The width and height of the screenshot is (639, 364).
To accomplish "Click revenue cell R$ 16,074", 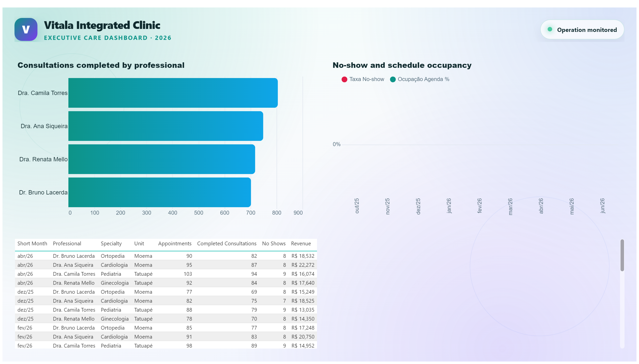I will click(303, 274).
